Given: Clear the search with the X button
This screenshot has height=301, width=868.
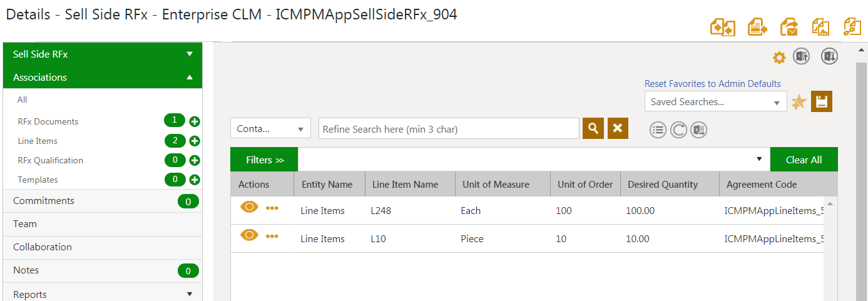Looking at the screenshot, I should (618, 128).
